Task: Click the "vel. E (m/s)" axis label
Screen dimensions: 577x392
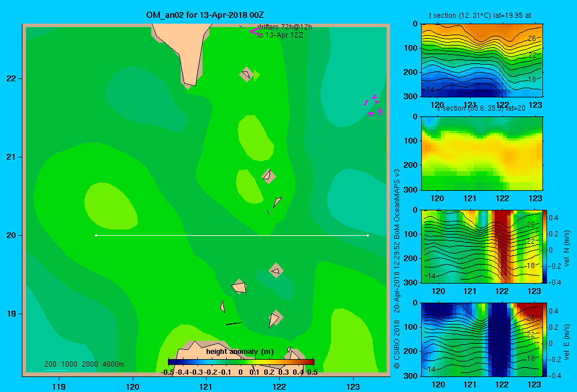Action: point(567,342)
